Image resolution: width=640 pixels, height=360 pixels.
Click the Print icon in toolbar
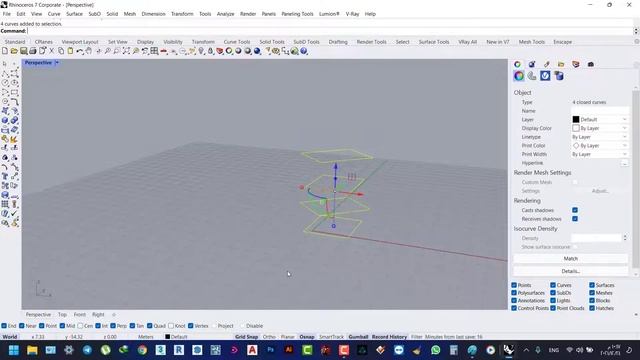pos(33,51)
